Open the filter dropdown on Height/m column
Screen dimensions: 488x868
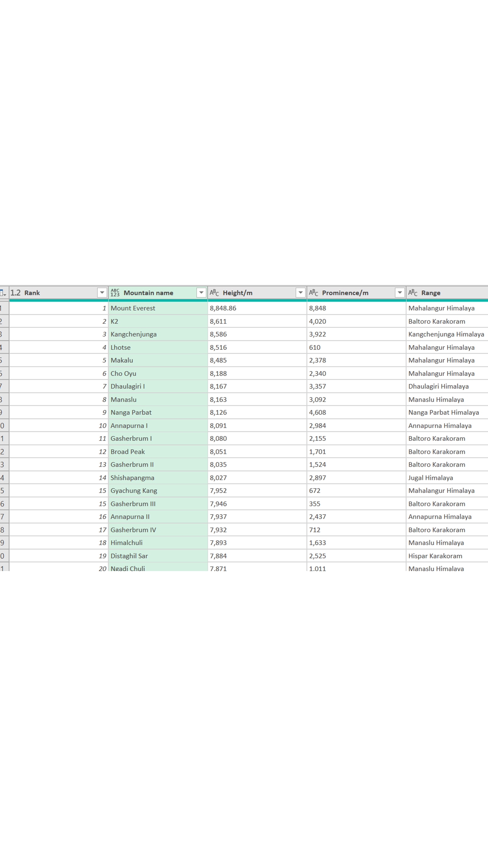pyautogui.click(x=300, y=293)
